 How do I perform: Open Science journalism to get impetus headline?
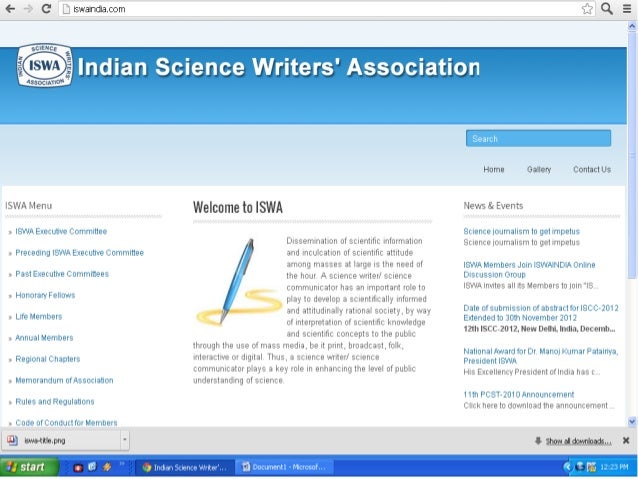pyautogui.click(x=521, y=231)
